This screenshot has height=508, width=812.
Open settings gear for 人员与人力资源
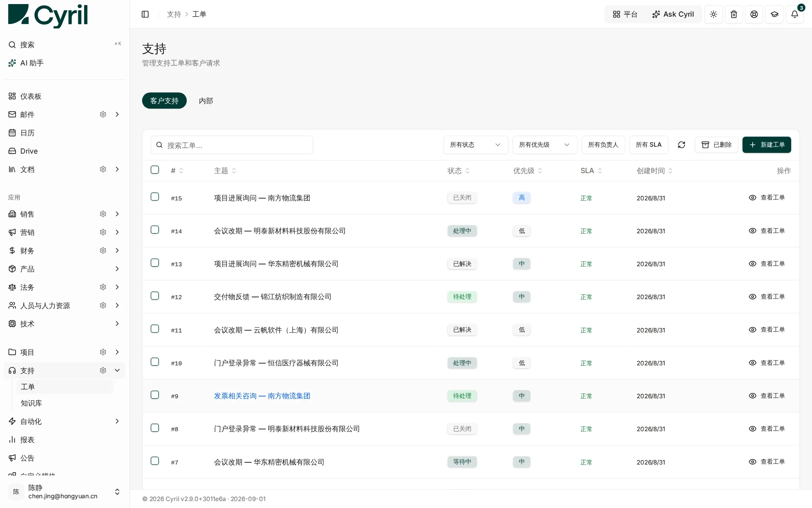pyautogui.click(x=103, y=305)
